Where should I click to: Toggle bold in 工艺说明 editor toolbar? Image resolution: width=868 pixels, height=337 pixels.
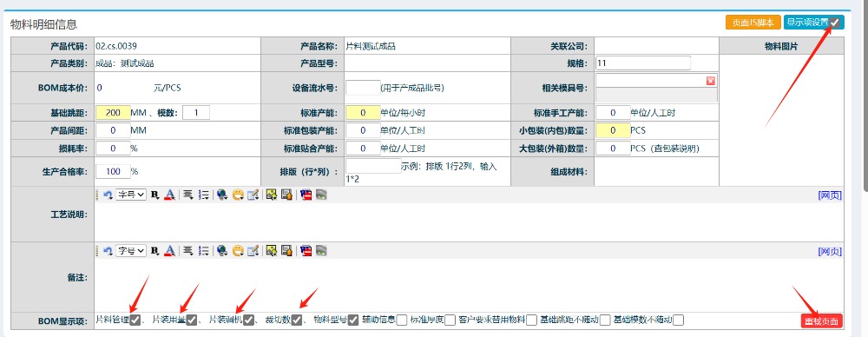(155, 195)
